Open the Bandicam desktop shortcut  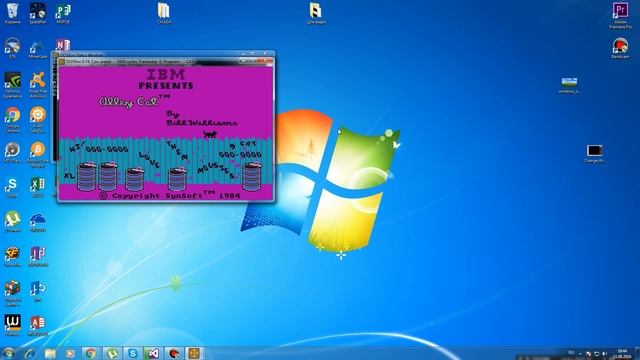(x=620, y=48)
